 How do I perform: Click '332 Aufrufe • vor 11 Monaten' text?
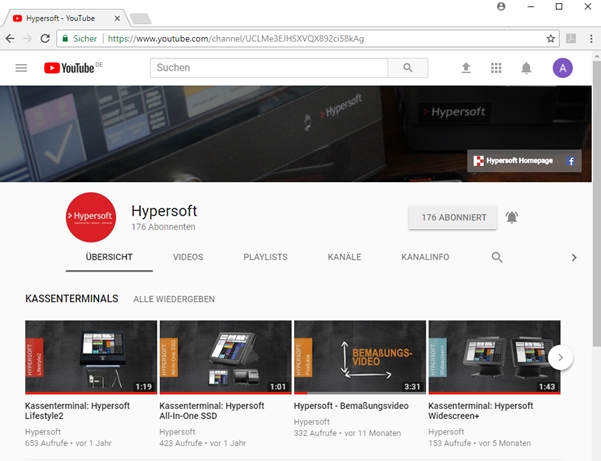click(347, 433)
